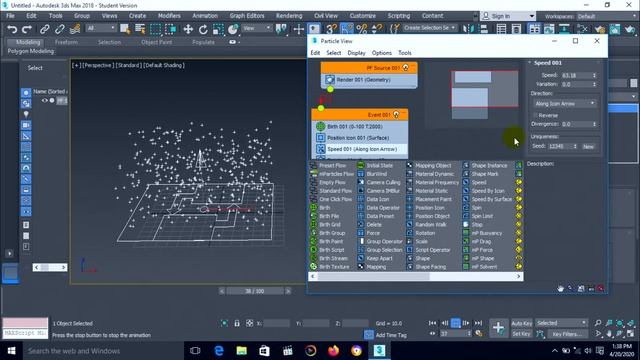Open File Explorer on the taskbar
640x360 pixels.
point(242,351)
